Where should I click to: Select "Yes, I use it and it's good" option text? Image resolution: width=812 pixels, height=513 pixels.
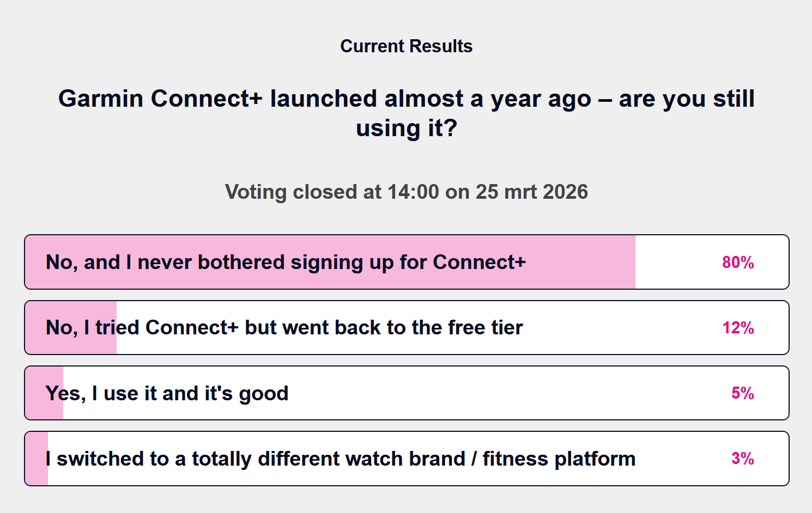coord(167,393)
